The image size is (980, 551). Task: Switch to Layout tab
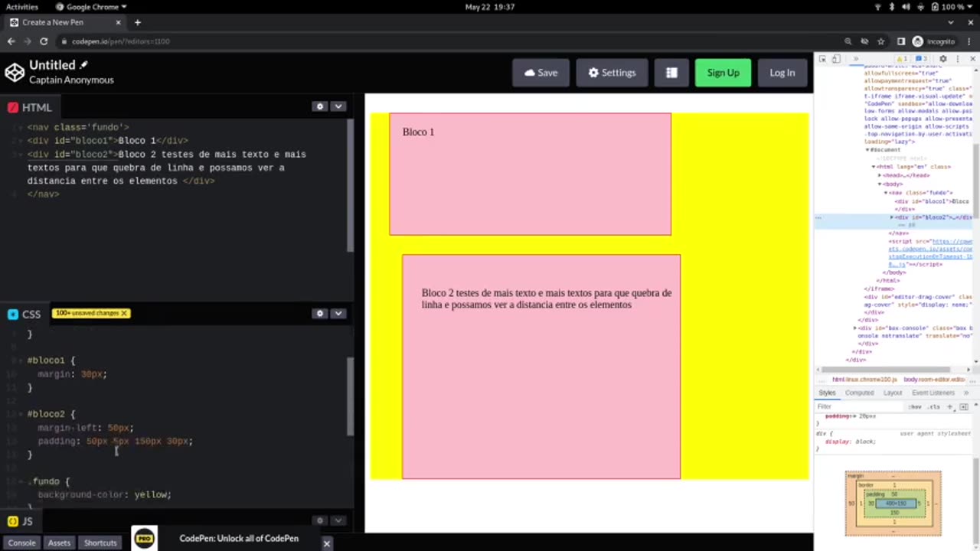(893, 393)
